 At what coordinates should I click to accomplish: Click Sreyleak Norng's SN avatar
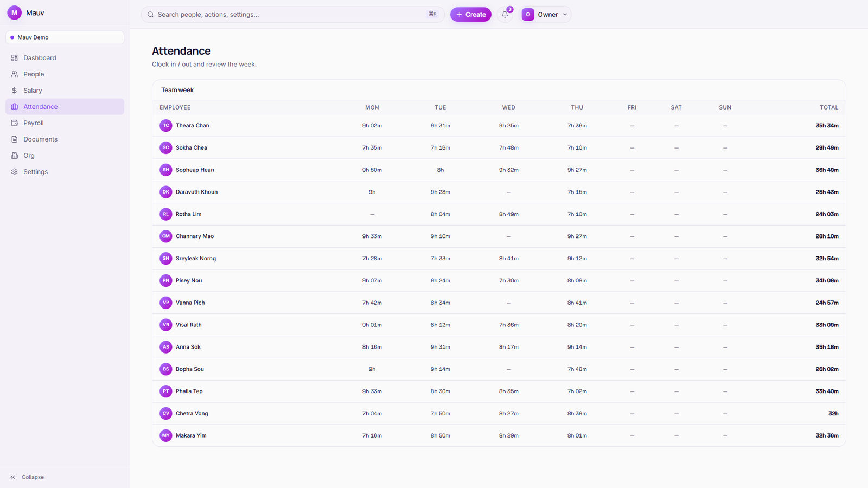pyautogui.click(x=166, y=259)
